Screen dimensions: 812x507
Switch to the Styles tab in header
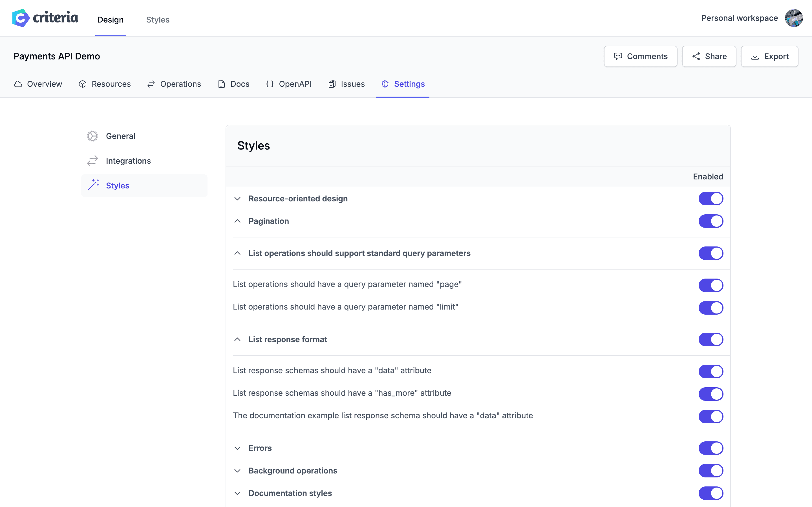(158, 19)
